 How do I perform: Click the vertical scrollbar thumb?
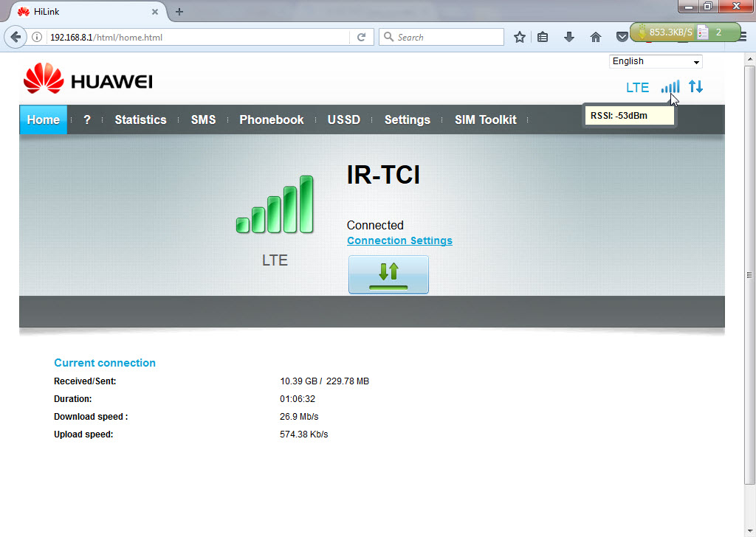pyautogui.click(x=750, y=275)
